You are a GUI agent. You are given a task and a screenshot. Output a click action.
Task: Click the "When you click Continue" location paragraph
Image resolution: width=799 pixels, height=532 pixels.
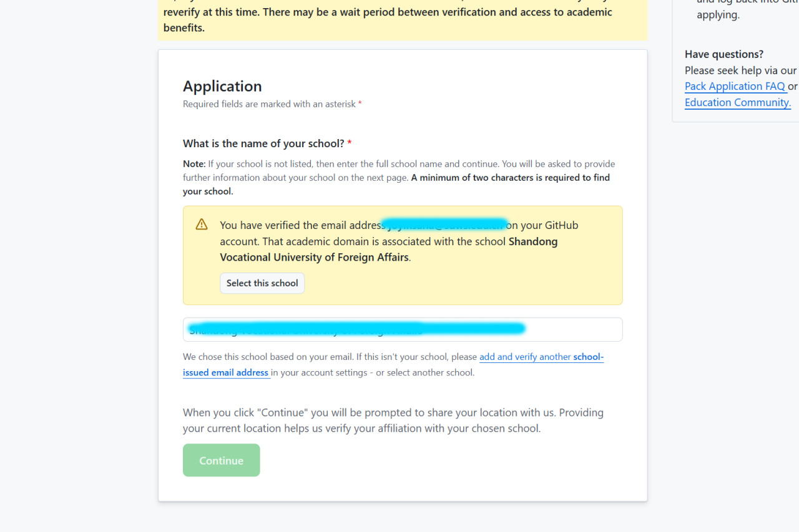[x=393, y=420]
